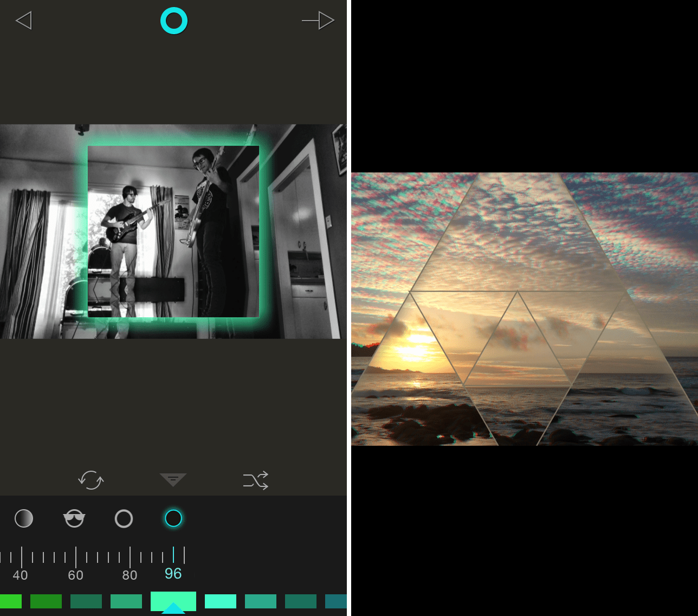The width and height of the screenshot is (698, 616).
Task: Shuffle effects with the crossed arrows icon
Action: click(x=256, y=480)
